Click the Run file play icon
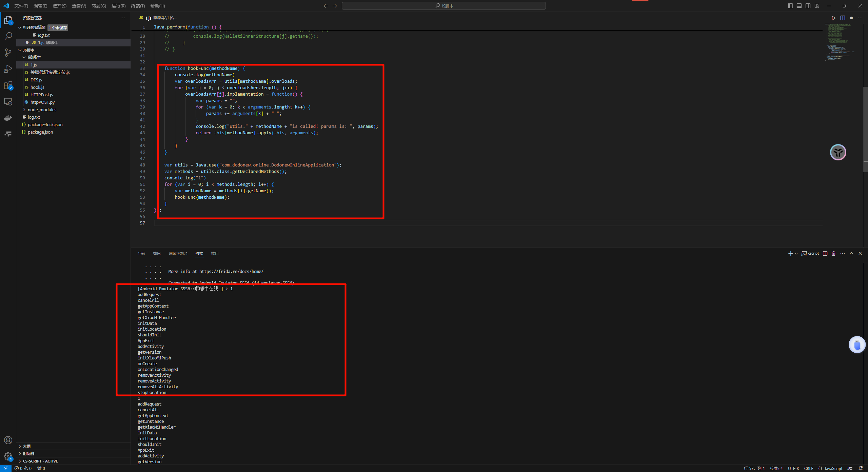Image resolution: width=868 pixels, height=472 pixels. 833,18
